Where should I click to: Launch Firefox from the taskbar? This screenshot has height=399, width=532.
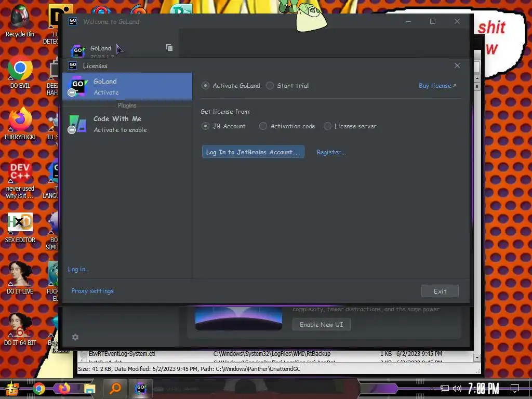(64, 389)
